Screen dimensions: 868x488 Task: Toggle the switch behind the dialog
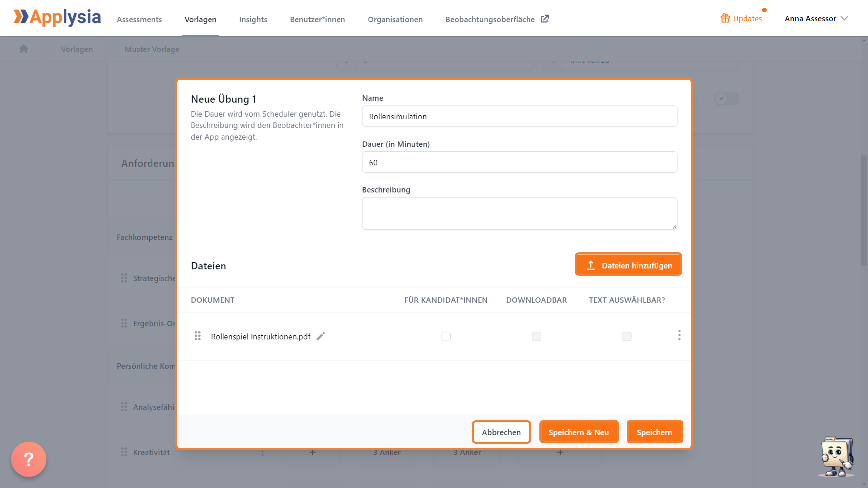point(727,98)
